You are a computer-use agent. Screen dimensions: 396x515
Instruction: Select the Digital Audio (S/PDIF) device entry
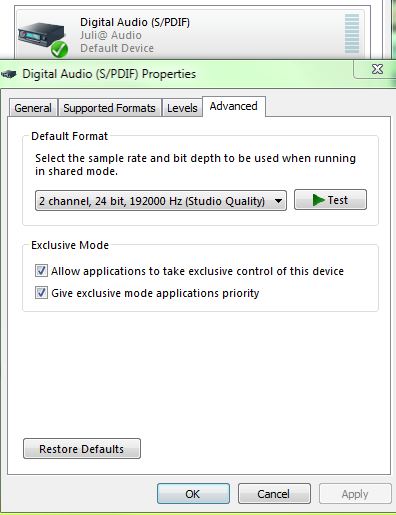pos(190,34)
